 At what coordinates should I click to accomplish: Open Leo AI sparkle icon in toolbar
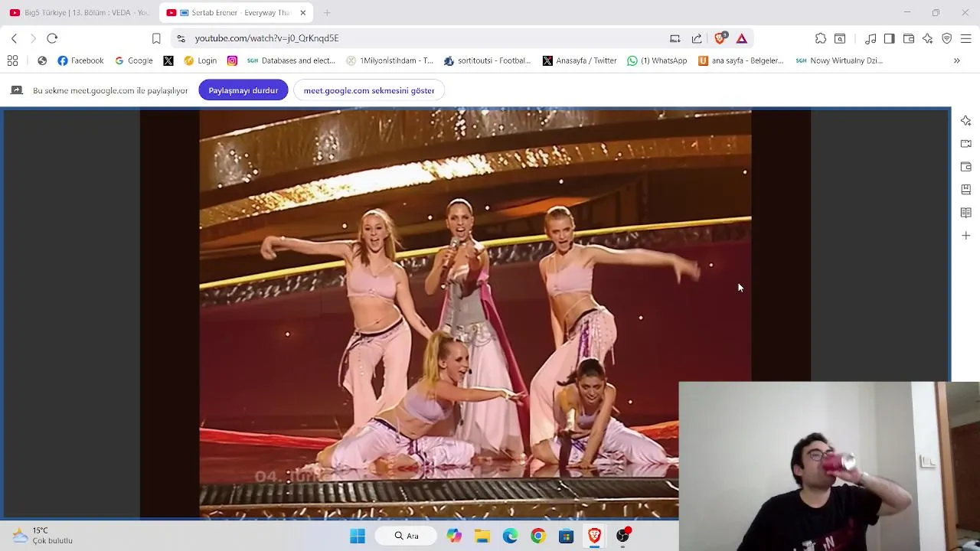[x=928, y=38]
